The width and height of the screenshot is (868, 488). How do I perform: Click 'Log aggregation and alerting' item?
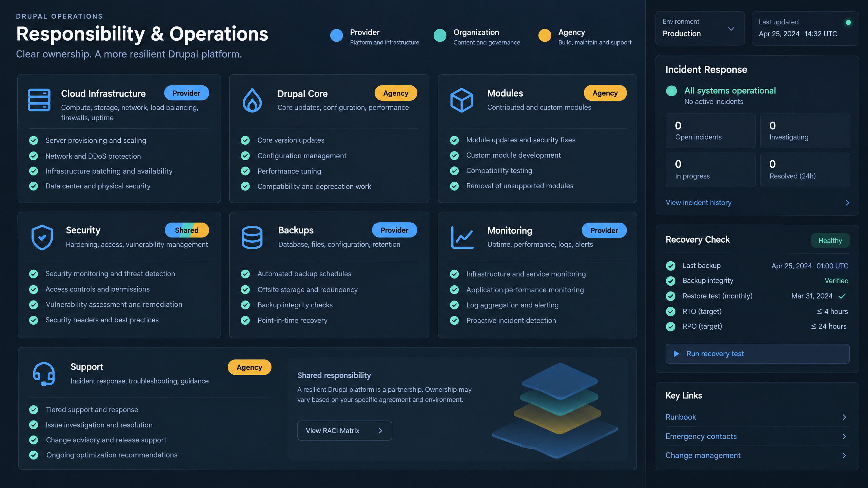tap(512, 305)
